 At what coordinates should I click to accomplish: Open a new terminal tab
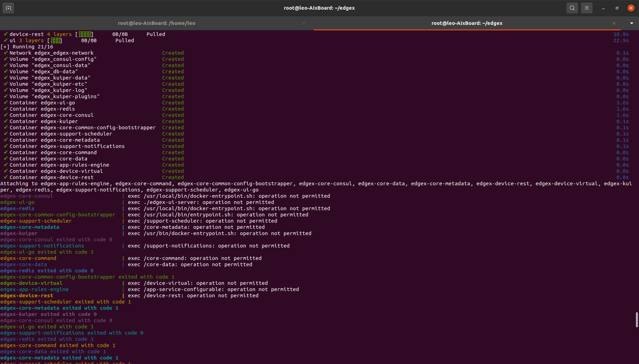8,8
